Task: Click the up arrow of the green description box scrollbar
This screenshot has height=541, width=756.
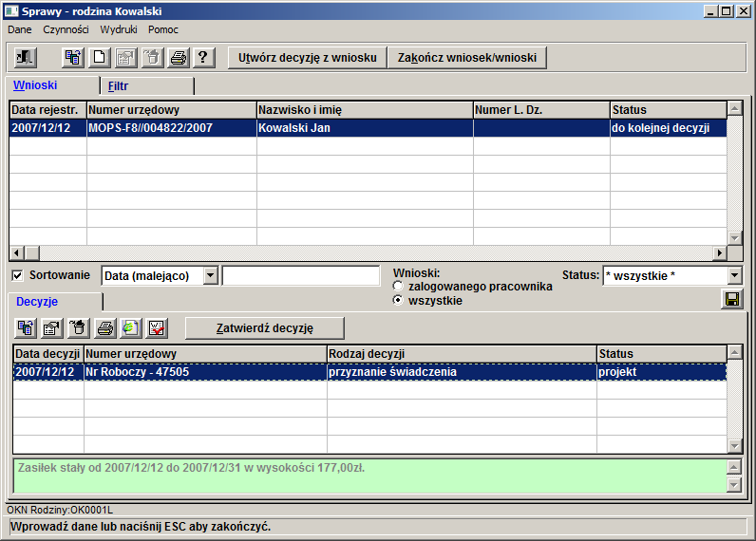Action: [x=734, y=467]
